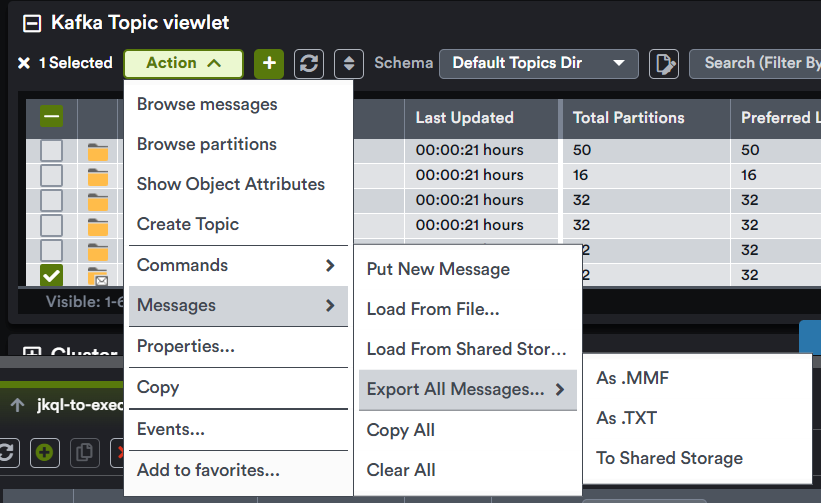The height and width of the screenshot is (503, 821).
Task: Click the Visible count status text
Action: point(85,302)
